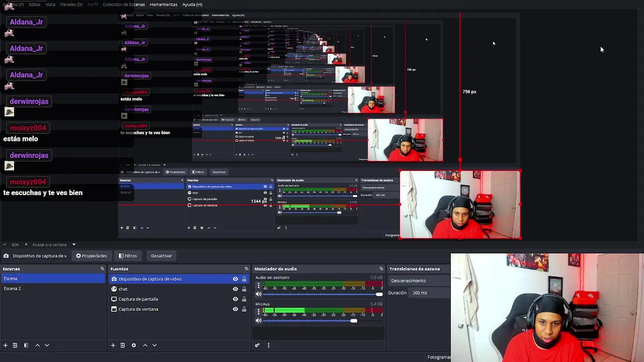Open the Editar menu
Image resolution: width=644 pixels, height=362 pixels.
pyautogui.click(x=35, y=5)
